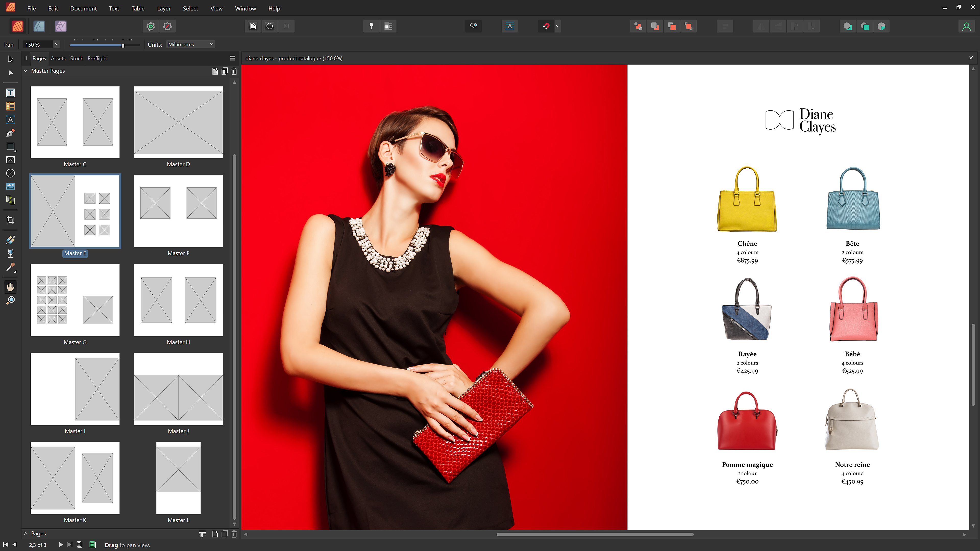Switch to the Photo persona
The image size is (980, 551).
(x=60, y=26)
